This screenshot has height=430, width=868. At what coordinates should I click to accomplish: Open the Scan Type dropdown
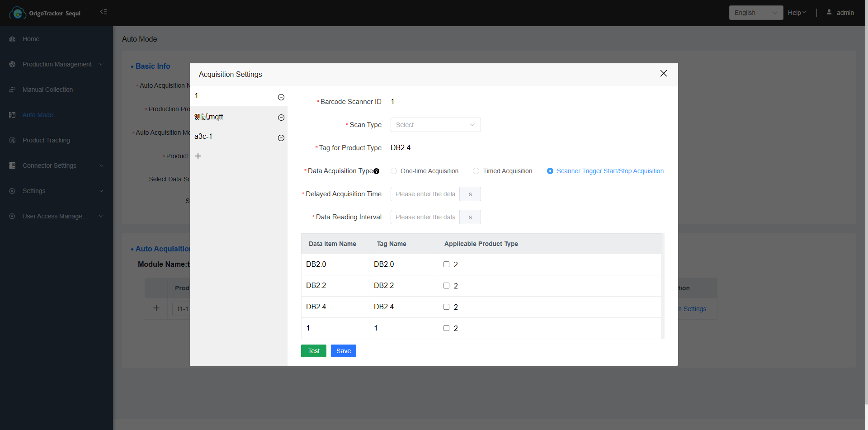tap(435, 125)
